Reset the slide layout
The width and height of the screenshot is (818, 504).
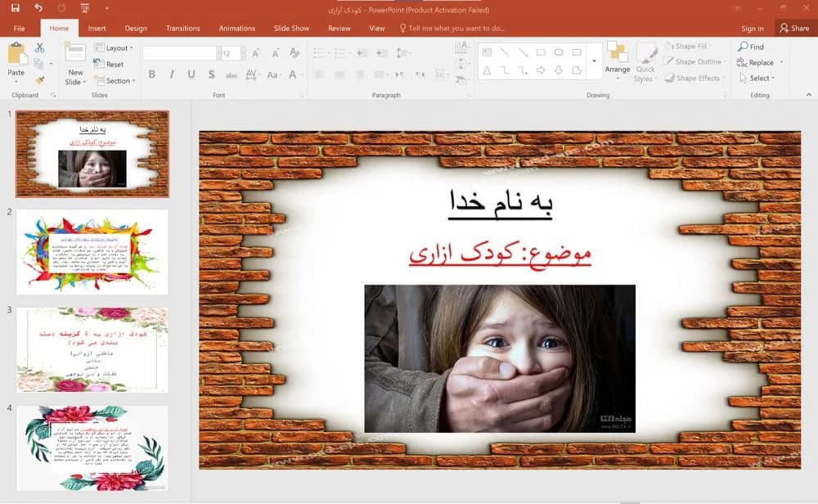pos(109,64)
